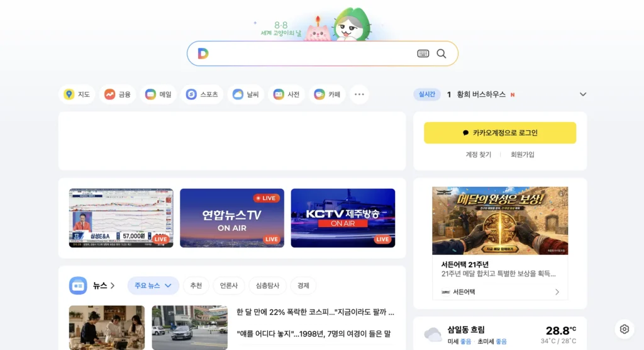Click 카카오계정으로 로그인 button
The height and width of the screenshot is (350, 644).
coord(500,133)
